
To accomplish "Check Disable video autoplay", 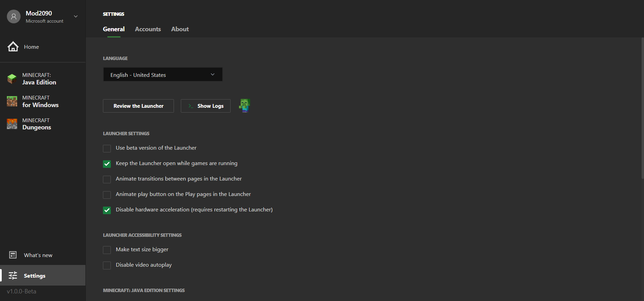I will pyautogui.click(x=107, y=265).
